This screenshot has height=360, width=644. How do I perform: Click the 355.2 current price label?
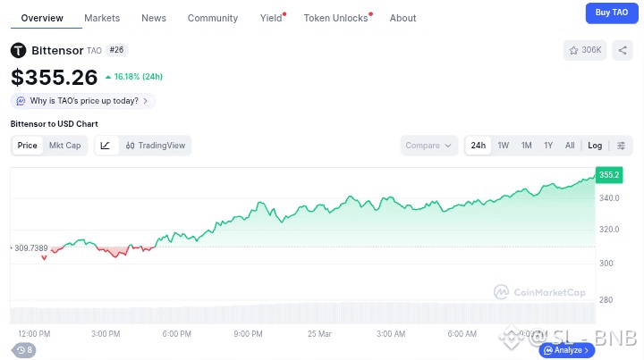(x=609, y=175)
